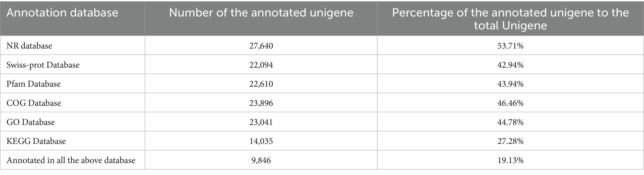Screen dimensions: 644x175
Task: Select the value 9,846 in last row
Action: pos(261,160)
